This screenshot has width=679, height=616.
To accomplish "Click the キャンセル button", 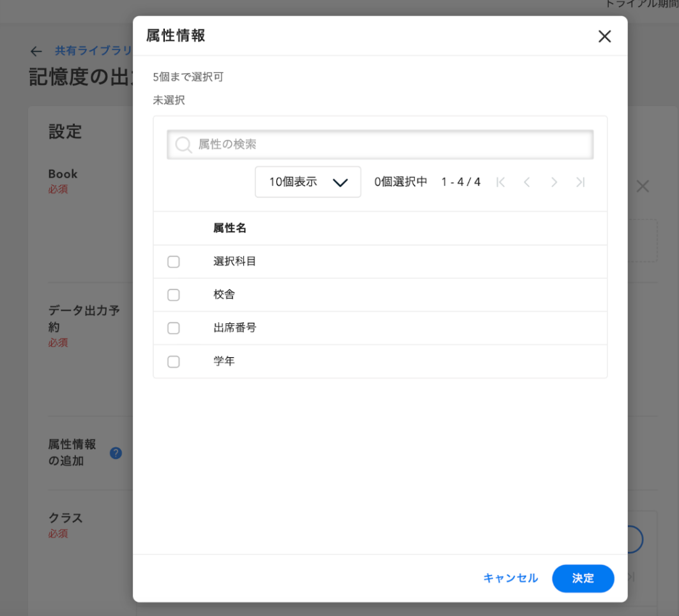I will pos(510,578).
